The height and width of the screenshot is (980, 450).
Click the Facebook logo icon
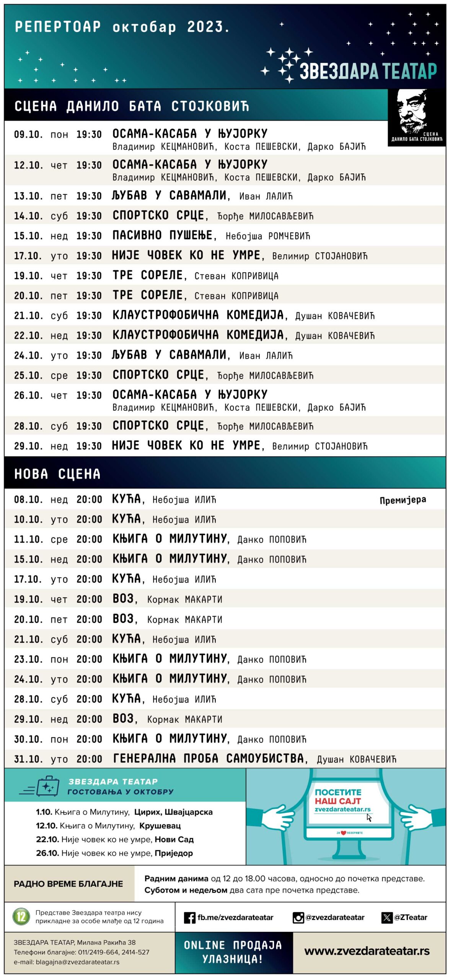pyautogui.click(x=189, y=918)
